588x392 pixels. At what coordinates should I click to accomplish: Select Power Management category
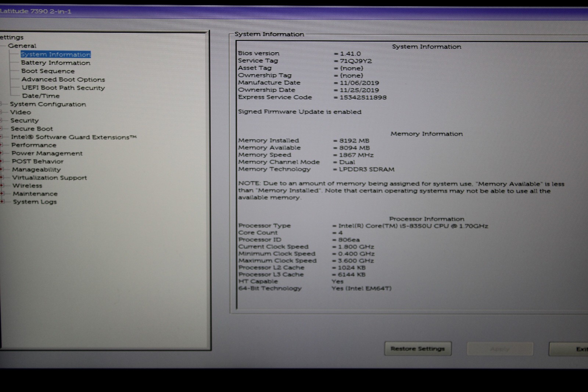tap(47, 153)
